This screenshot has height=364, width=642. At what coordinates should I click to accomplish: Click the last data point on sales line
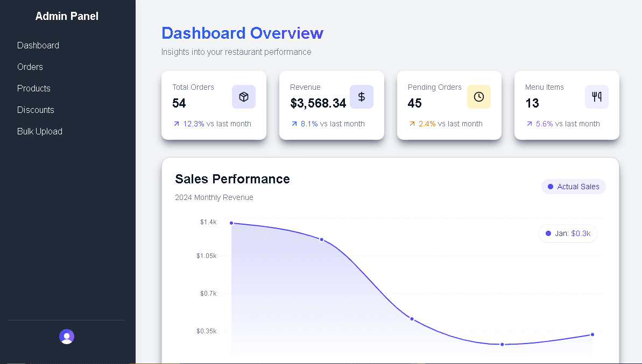592,334
